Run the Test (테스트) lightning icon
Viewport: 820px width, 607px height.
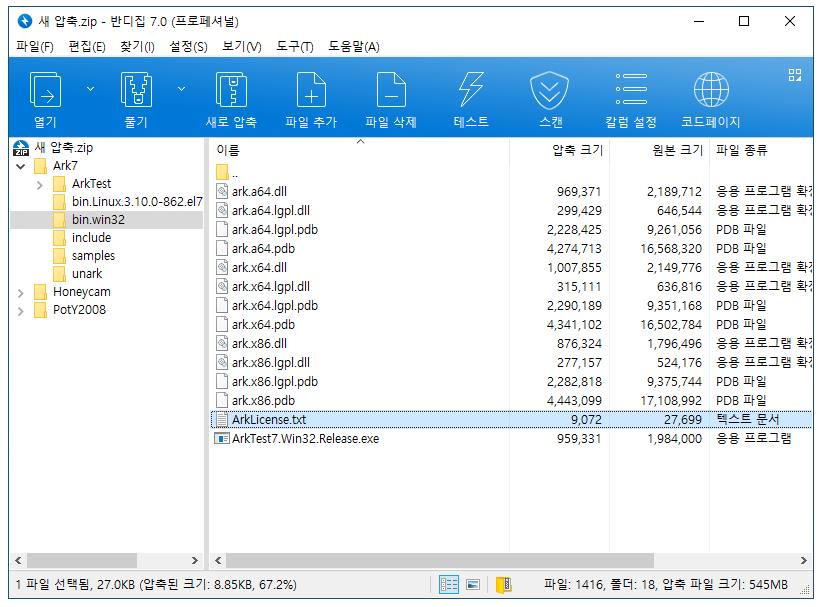click(471, 90)
